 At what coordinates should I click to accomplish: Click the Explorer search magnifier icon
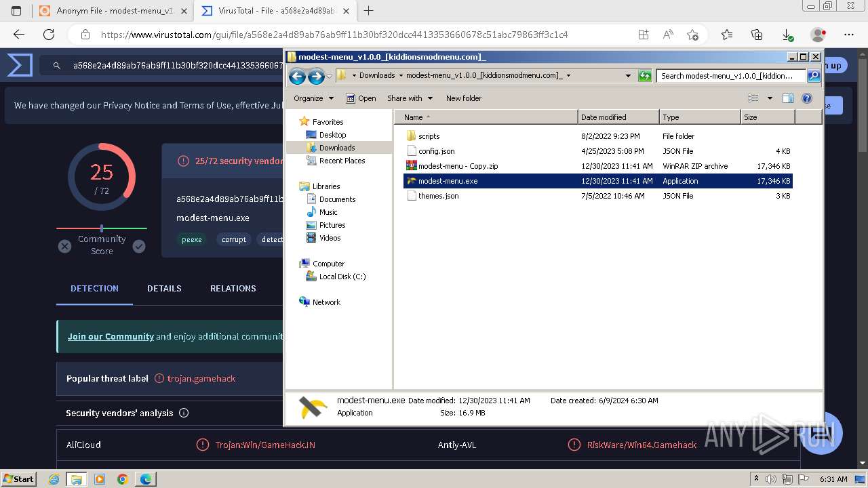click(x=814, y=76)
